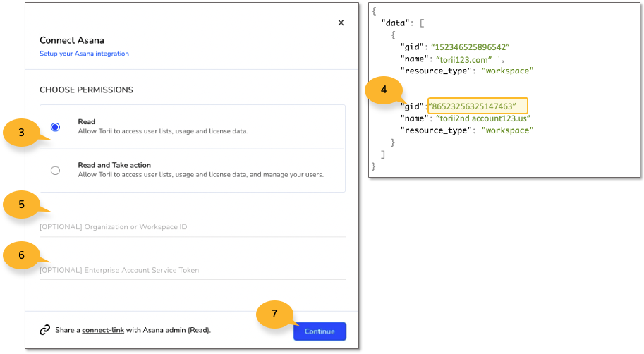Click the highlighted gid value 86523256325147463
Image resolution: width=644 pixels, height=354 pixels.
[478, 106]
